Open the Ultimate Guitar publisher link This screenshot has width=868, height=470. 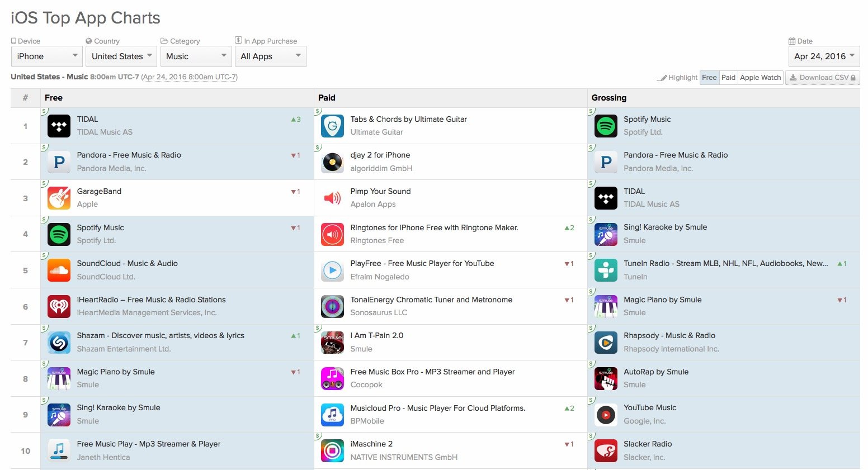(377, 132)
